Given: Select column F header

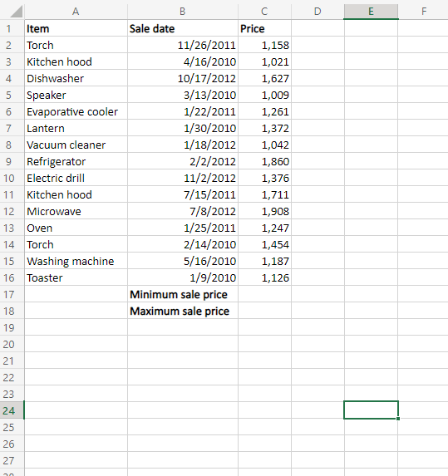Looking at the screenshot, I should coord(424,12).
